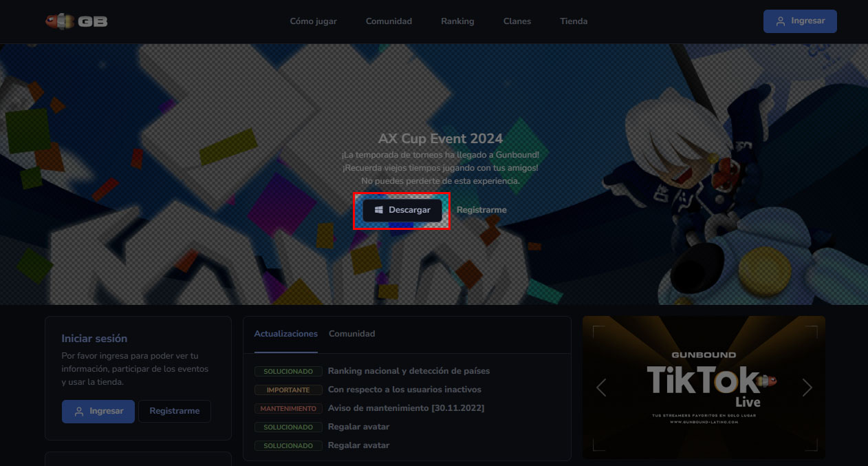This screenshot has height=466, width=868.
Task: Click the IMPORTANTE badge
Action: [288, 390]
